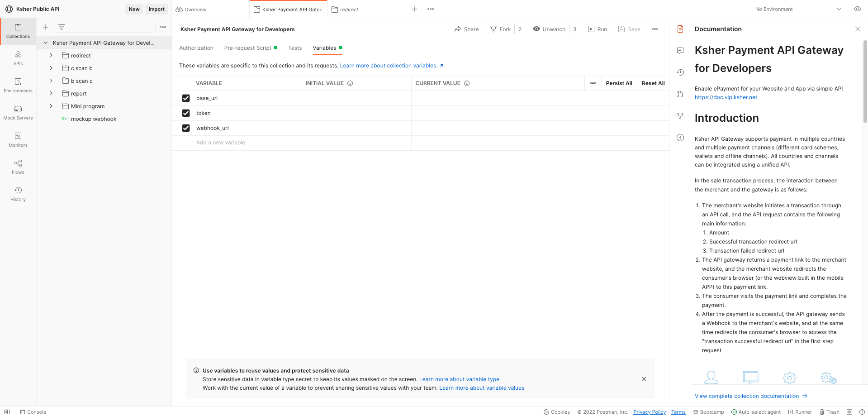Open Monitors in the sidebar
Screen dimensions: 868x416
[x=18, y=140]
